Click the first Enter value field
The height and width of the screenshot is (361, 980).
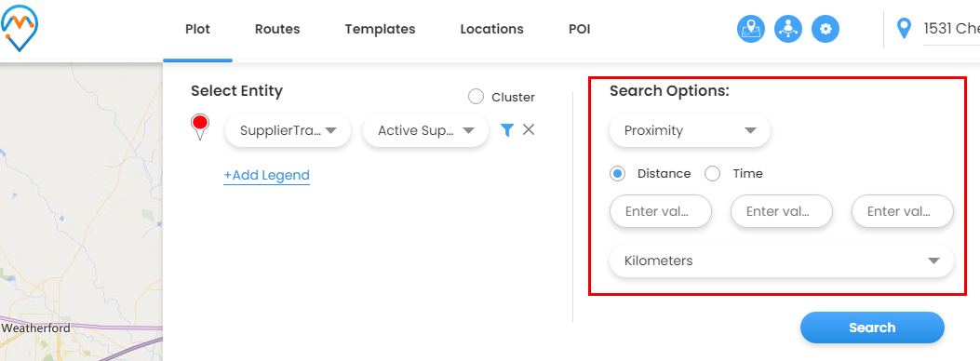pyautogui.click(x=661, y=211)
